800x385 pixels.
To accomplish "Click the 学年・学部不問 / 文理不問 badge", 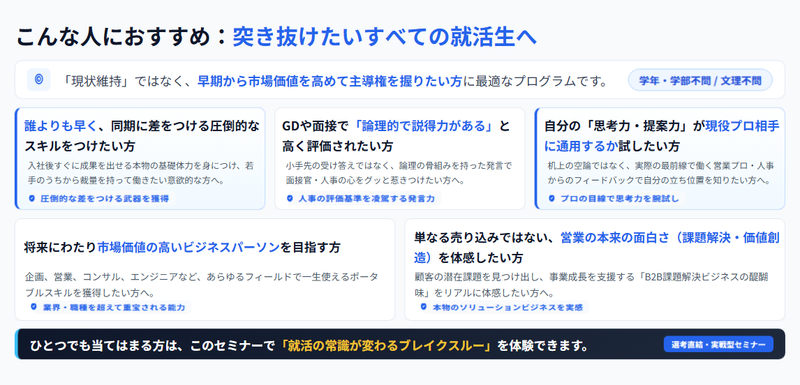I will tap(700, 80).
